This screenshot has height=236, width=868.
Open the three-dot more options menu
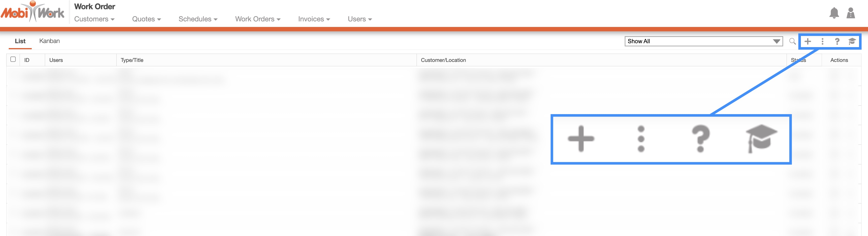822,41
